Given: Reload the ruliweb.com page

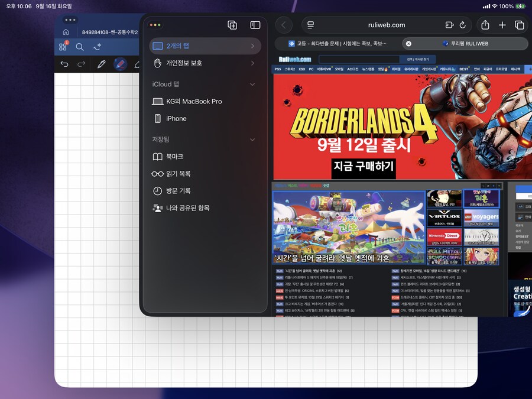Looking at the screenshot, I should point(462,25).
